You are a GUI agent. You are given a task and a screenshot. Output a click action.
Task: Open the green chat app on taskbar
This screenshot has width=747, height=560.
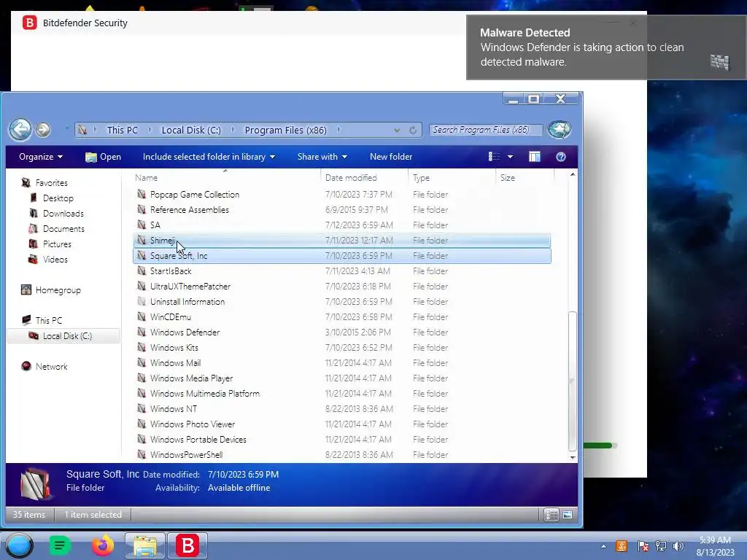click(x=60, y=545)
